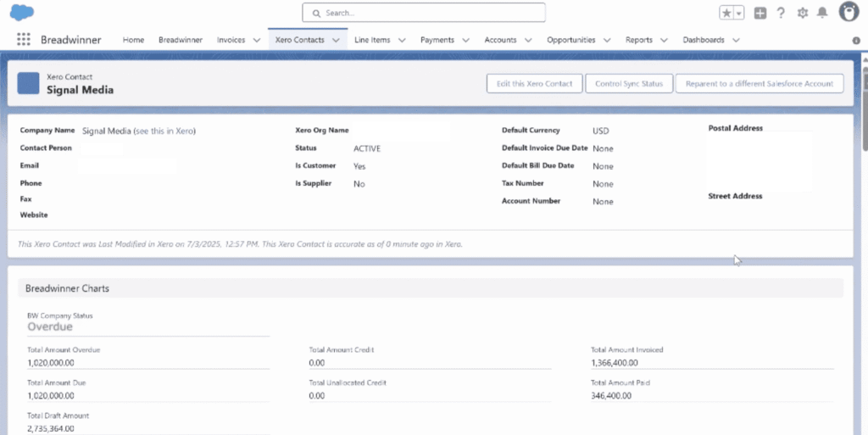Click Total Amount Paid value 346,400.00

pyautogui.click(x=611, y=396)
